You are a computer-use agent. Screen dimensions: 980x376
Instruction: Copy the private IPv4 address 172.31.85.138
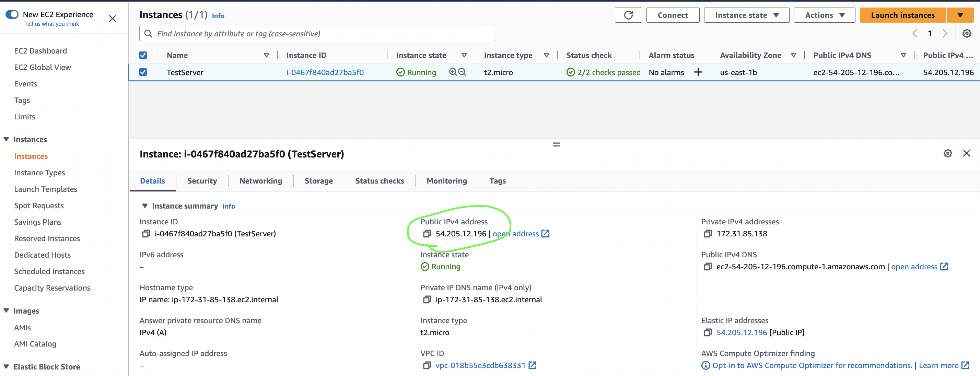pyautogui.click(x=707, y=234)
